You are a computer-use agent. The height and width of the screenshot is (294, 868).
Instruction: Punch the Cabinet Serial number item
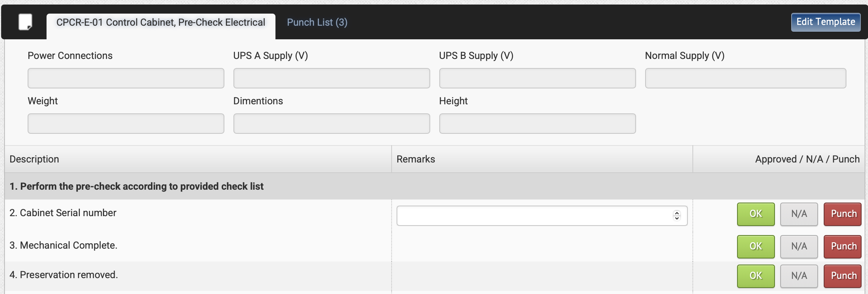point(843,214)
